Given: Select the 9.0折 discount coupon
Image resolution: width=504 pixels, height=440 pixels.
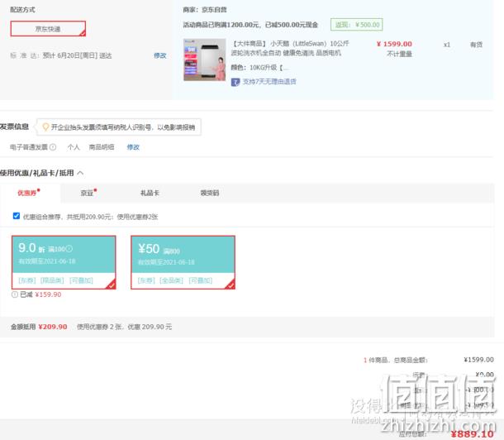Looking at the screenshot, I should 64,262.
